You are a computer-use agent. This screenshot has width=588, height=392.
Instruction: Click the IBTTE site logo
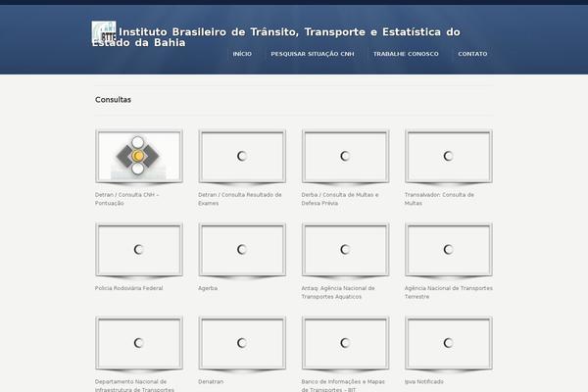[x=104, y=32]
